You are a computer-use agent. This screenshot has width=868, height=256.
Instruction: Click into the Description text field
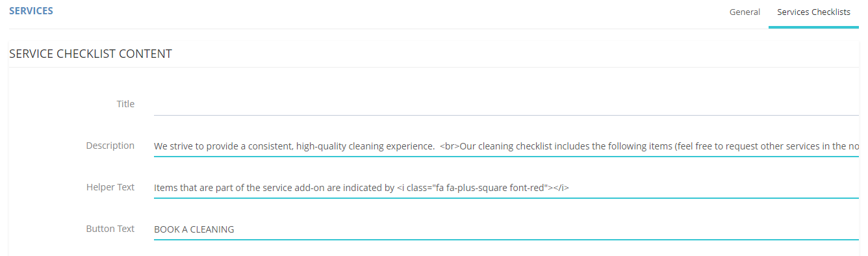click(506, 146)
